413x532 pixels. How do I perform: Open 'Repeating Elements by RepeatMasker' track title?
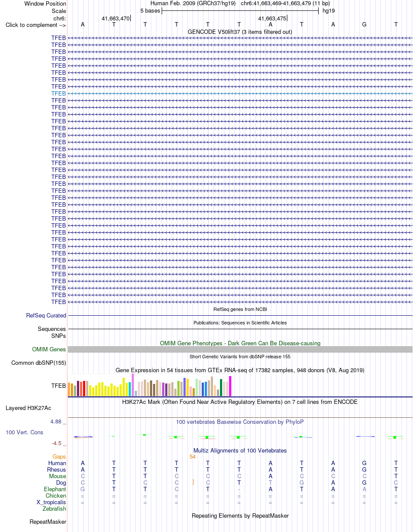point(240,516)
